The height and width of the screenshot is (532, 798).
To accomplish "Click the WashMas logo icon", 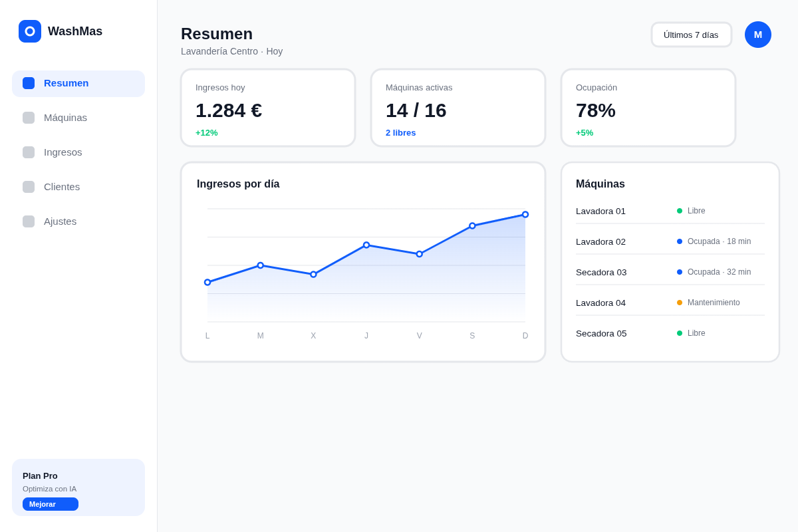I will pos(30,31).
